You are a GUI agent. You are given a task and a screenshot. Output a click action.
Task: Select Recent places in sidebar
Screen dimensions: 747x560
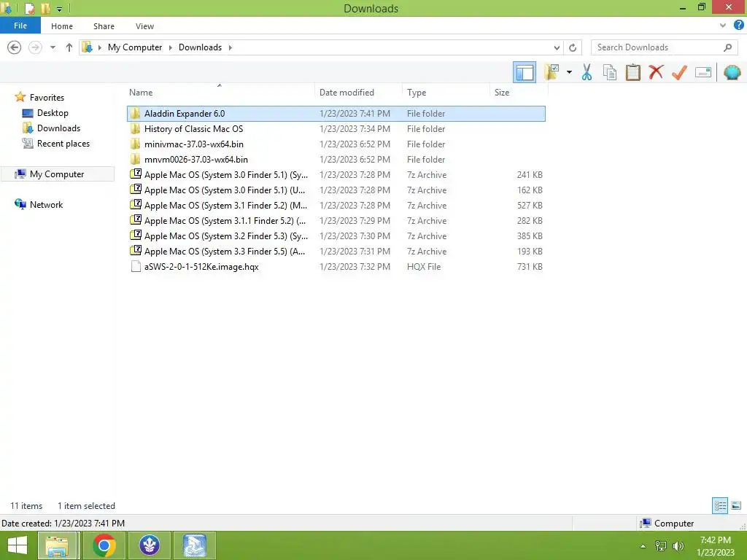[x=63, y=144]
